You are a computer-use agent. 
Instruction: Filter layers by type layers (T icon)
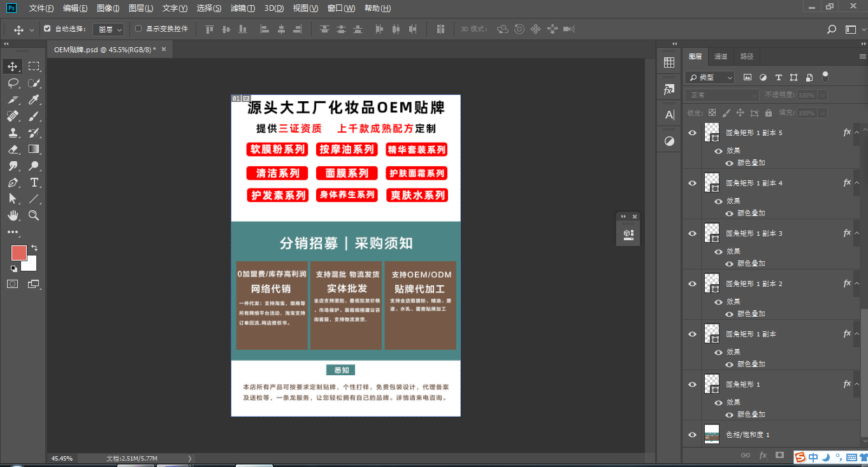click(778, 77)
